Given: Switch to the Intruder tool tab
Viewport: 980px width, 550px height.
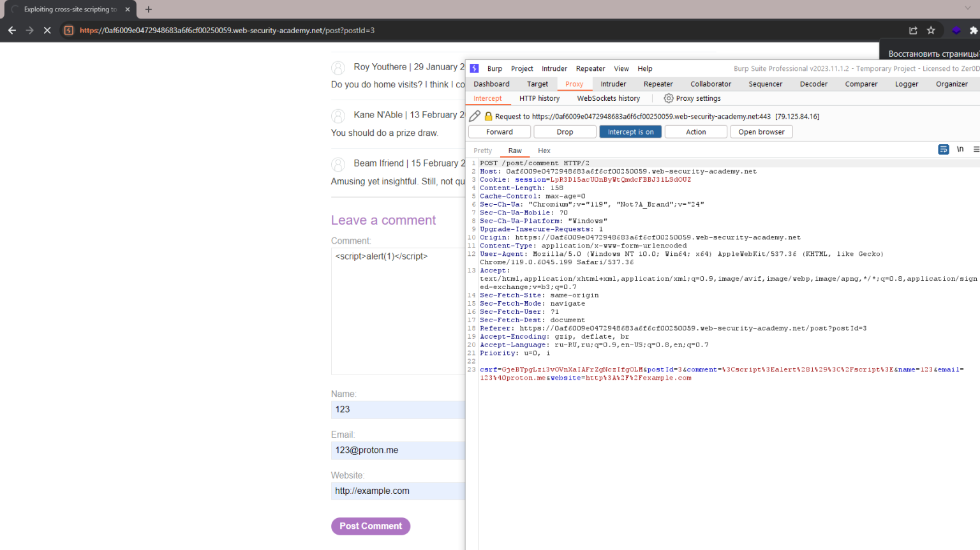Looking at the screenshot, I should tap(613, 84).
